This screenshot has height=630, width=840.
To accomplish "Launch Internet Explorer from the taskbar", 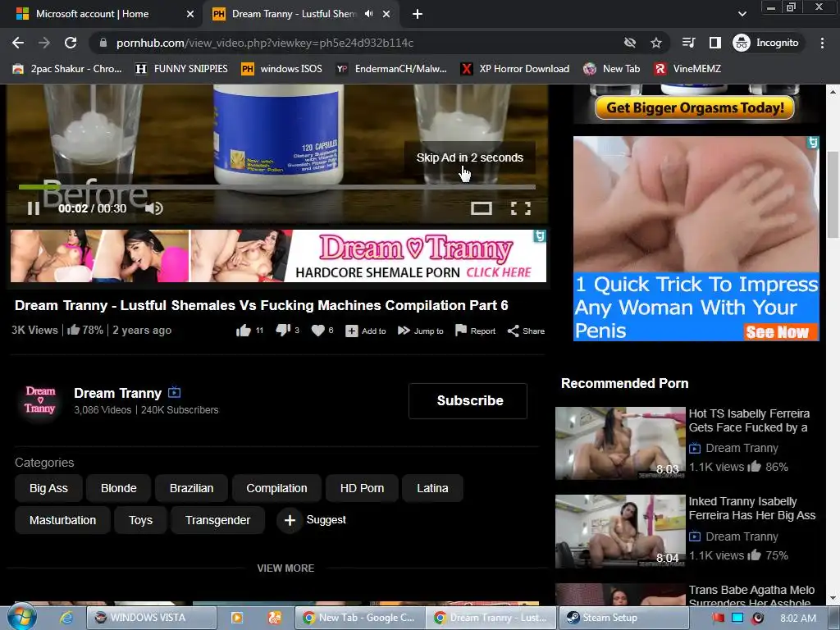I will 66,618.
